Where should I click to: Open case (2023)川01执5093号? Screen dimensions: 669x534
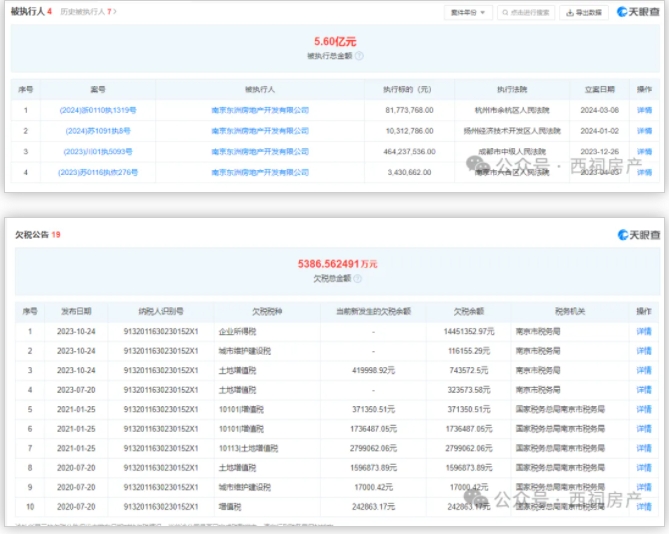tap(98, 152)
